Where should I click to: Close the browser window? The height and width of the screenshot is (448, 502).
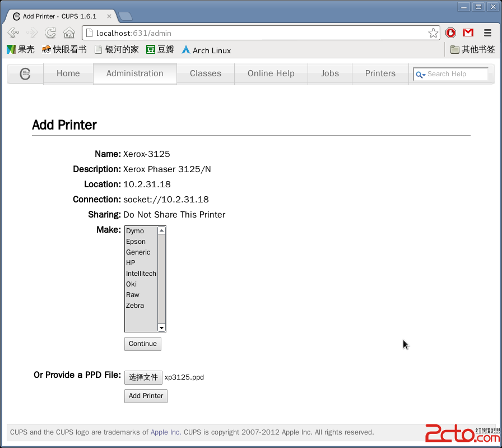[493, 7]
